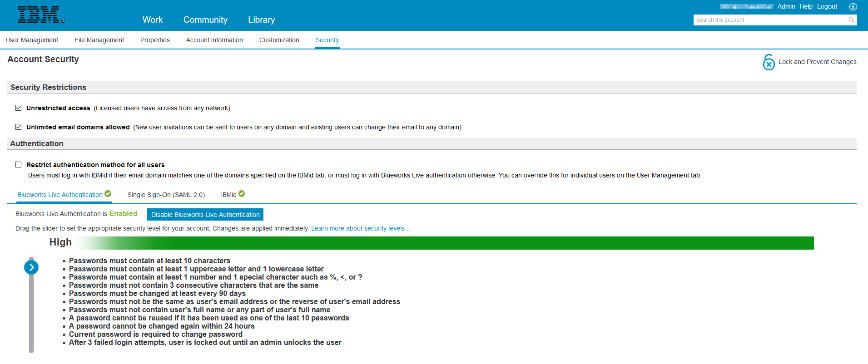Click the Help link
This screenshot has height=364, width=868.
coord(806,6)
